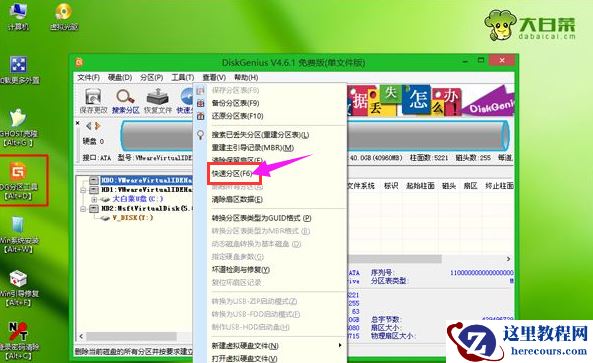This screenshot has width=593, height=363.
Task: Select V_DISK(Y:) in the disk tree
Action: pyautogui.click(x=133, y=218)
